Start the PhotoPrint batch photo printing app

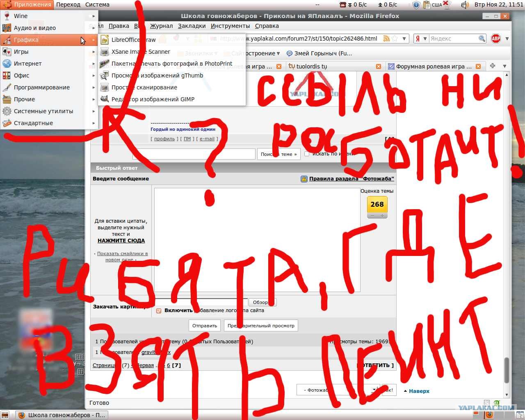pyautogui.click(x=172, y=64)
